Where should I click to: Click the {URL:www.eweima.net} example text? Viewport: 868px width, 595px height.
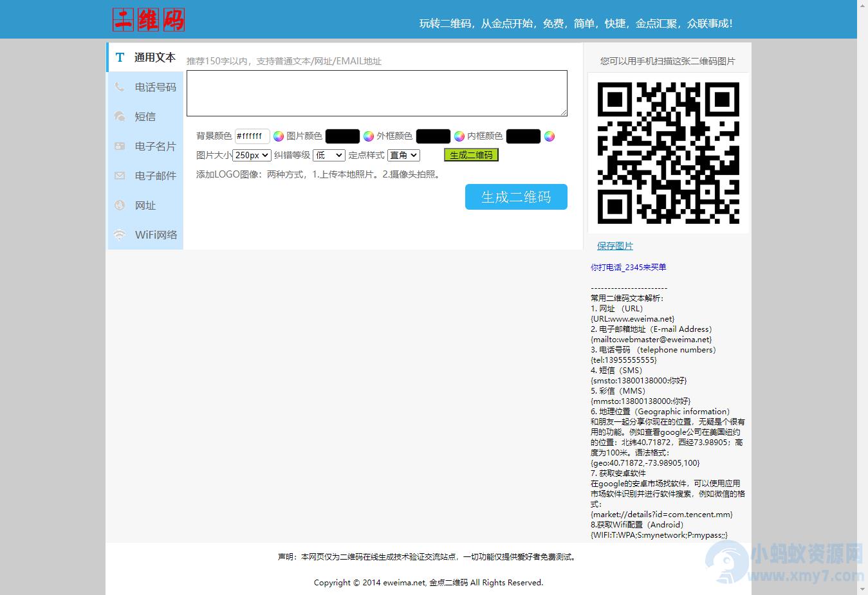point(633,318)
